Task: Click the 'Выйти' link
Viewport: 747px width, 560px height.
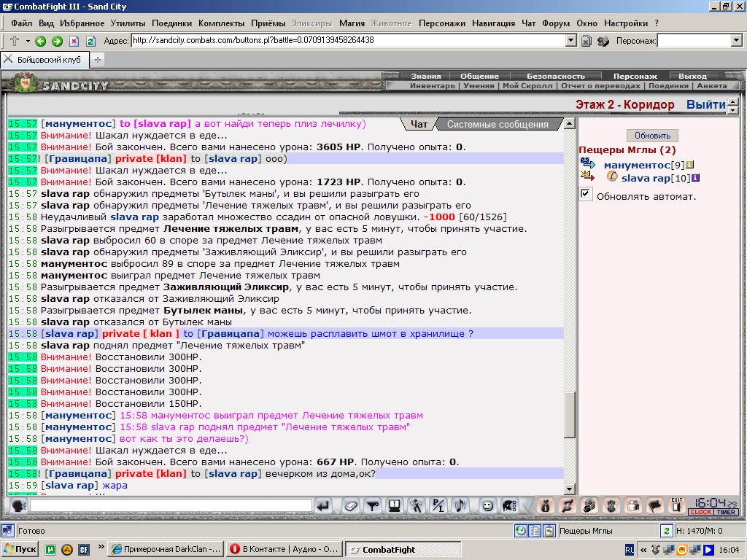Action: pos(705,105)
